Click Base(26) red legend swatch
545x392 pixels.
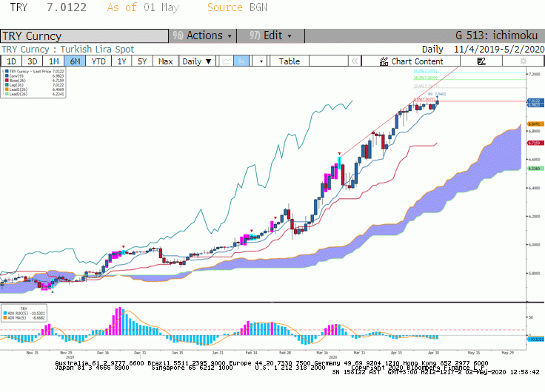[x=7, y=80]
